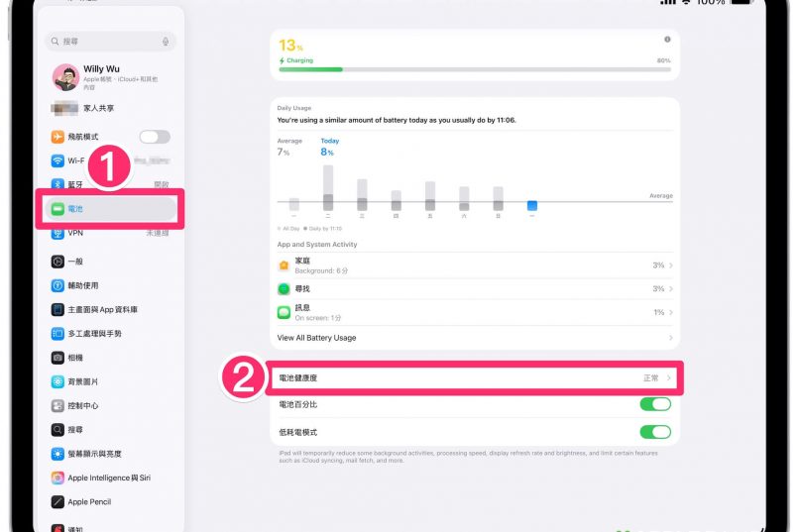The height and width of the screenshot is (532, 799).
Task: Click the battery info icon near 13%
Action: (x=667, y=40)
